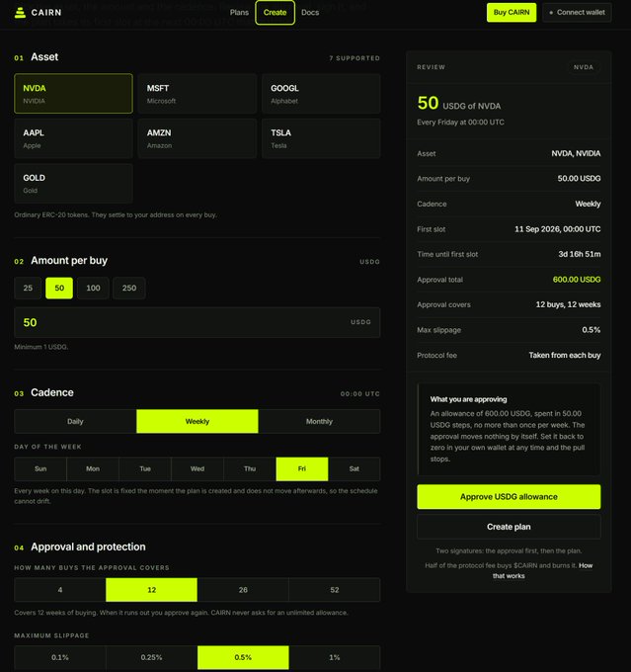631x672 pixels.
Task: Open the Docs nav tab
Action: pyautogui.click(x=310, y=13)
